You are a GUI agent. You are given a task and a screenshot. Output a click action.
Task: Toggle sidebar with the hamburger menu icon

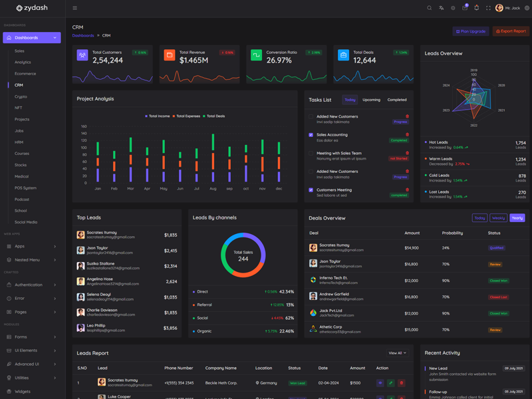[x=74, y=8]
